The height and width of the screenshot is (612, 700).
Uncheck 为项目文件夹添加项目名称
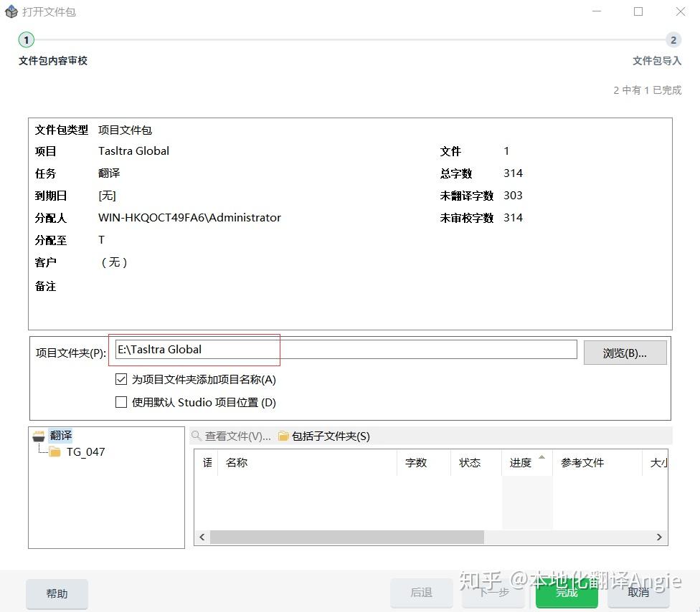[x=121, y=379]
